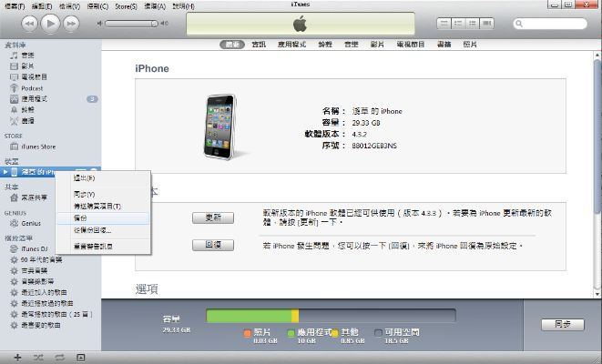Open the 資訊 info tab
The width and height of the screenshot is (602, 364).
(259, 45)
